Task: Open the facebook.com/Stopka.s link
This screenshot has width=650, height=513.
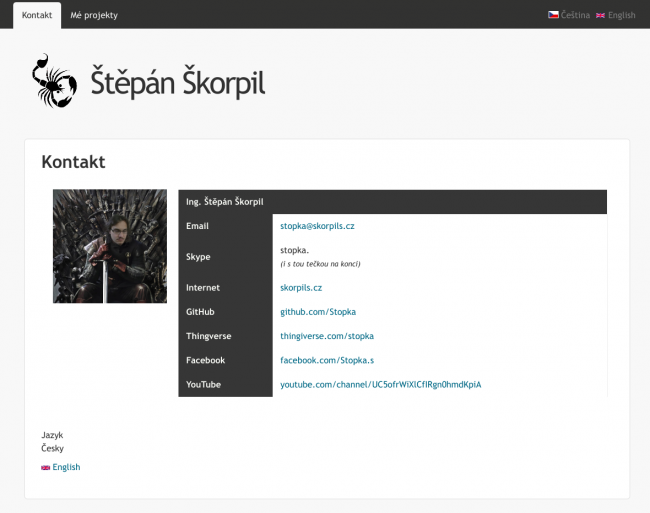Action: point(327,360)
